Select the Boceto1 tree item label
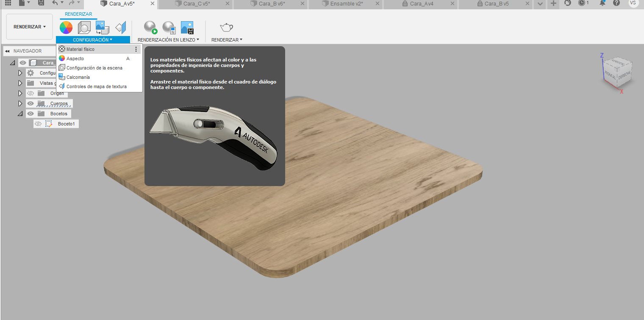The height and width of the screenshot is (320, 644). (66, 124)
